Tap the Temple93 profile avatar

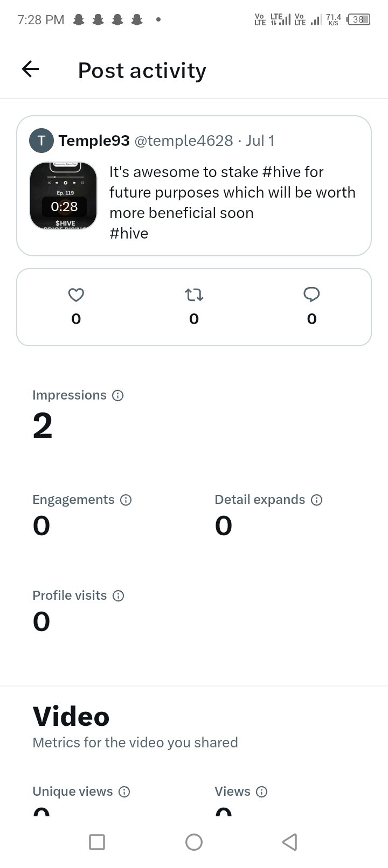[x=41, y=141]
